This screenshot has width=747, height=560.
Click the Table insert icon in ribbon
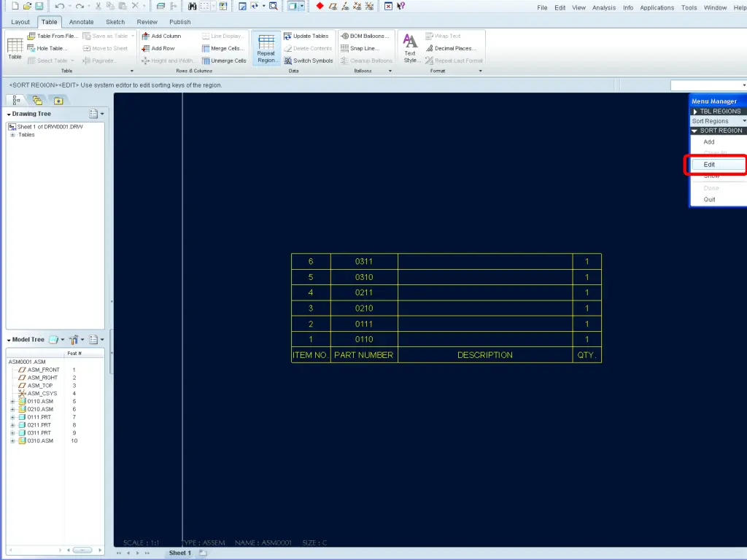(x=15, y=49)
